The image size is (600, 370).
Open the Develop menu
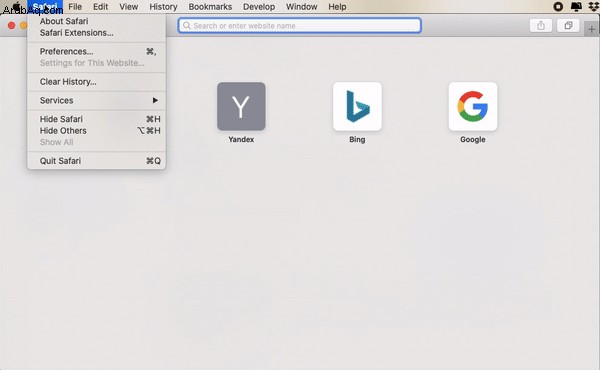tap(259, 7)
